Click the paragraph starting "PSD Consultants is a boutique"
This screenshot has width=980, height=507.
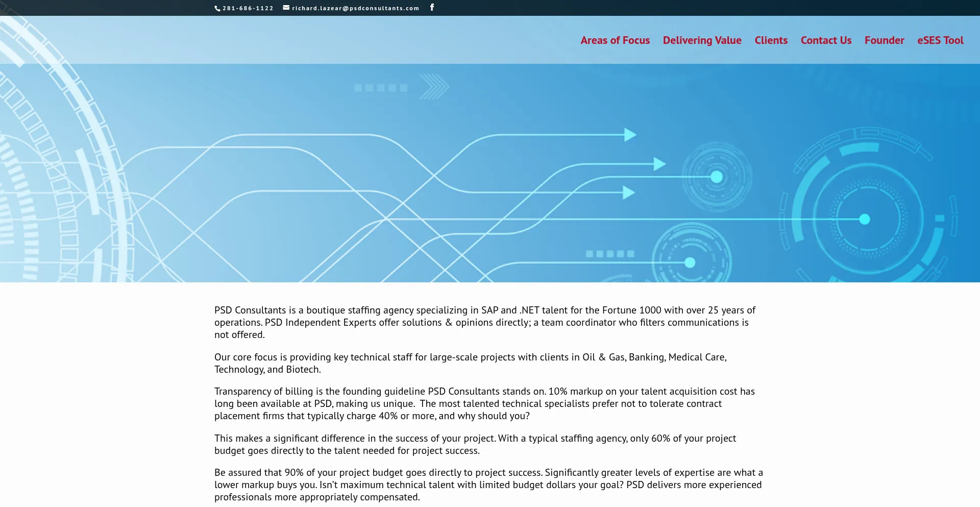[485, 322]
